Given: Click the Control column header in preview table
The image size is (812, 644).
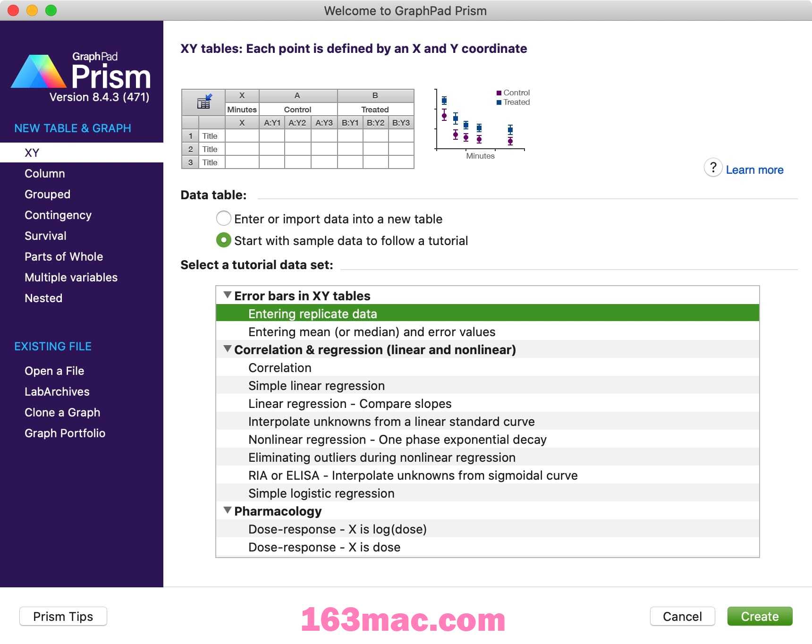Looking at the screenshot, I should [298, 109].
